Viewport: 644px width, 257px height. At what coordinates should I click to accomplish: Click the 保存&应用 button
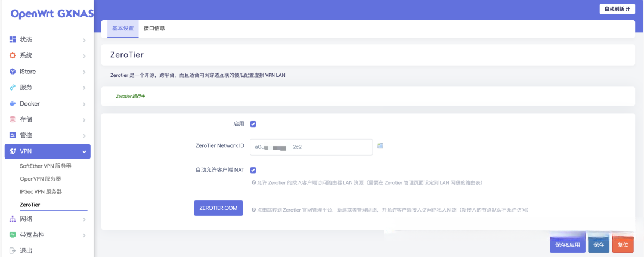pyautogui.click(x=567, y=244)
